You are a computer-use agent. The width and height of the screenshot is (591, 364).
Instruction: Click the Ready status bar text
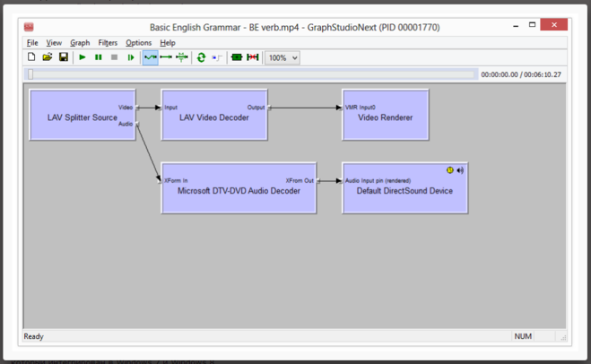coord(33,336)
